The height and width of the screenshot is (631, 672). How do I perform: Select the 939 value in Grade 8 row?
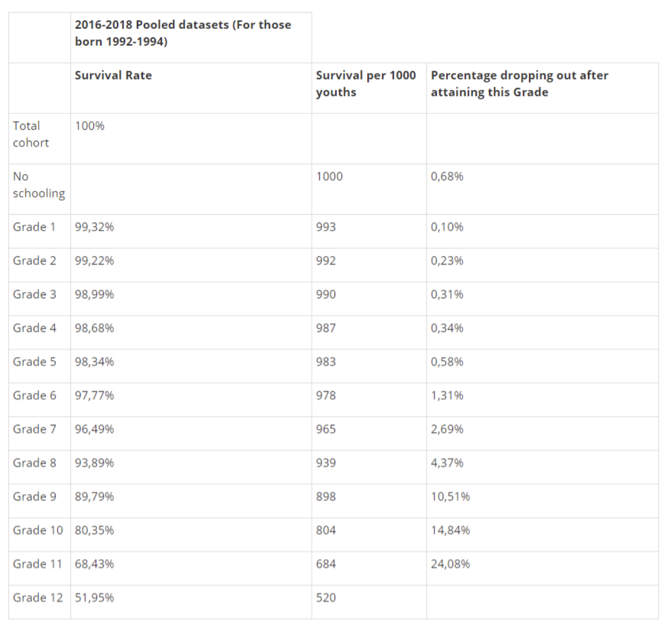click(x=326, y=463)
